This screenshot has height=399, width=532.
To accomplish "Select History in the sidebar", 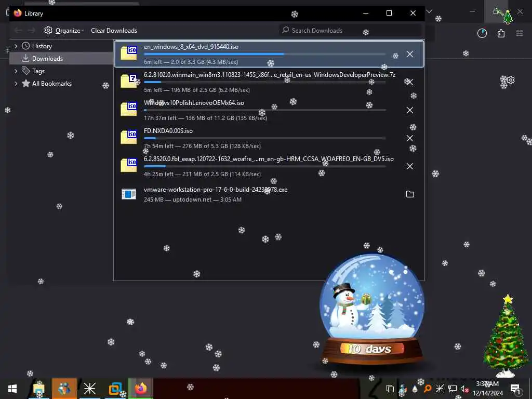I will [x=42, y=46].
